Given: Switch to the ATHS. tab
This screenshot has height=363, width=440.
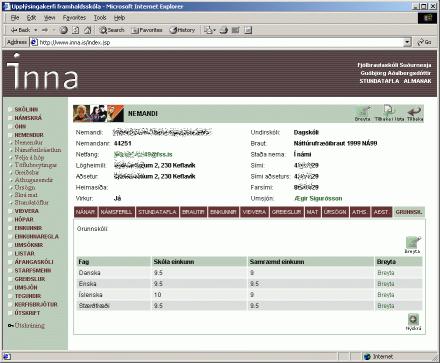Looking at the screenshot, I should pyautogui.click(x=359, y=212).
